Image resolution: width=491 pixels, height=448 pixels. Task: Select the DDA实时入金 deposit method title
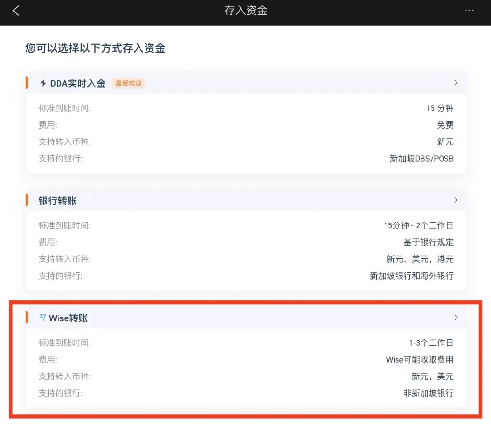point(78,83)
